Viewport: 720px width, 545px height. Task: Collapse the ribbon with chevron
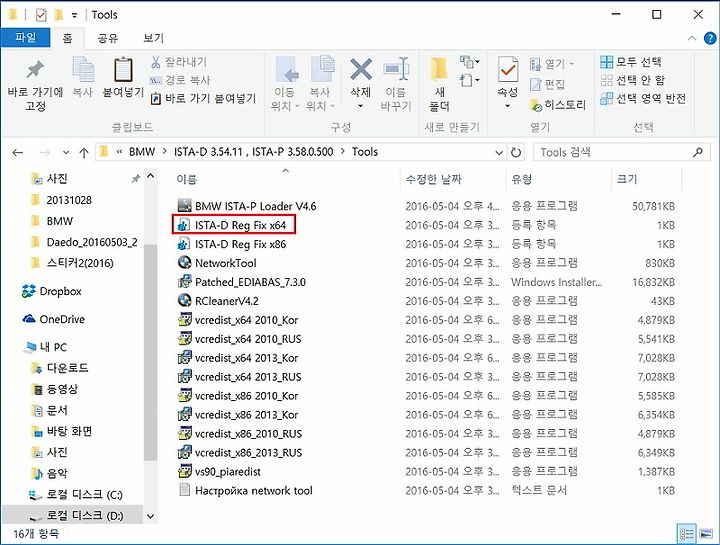pos(692,38)
